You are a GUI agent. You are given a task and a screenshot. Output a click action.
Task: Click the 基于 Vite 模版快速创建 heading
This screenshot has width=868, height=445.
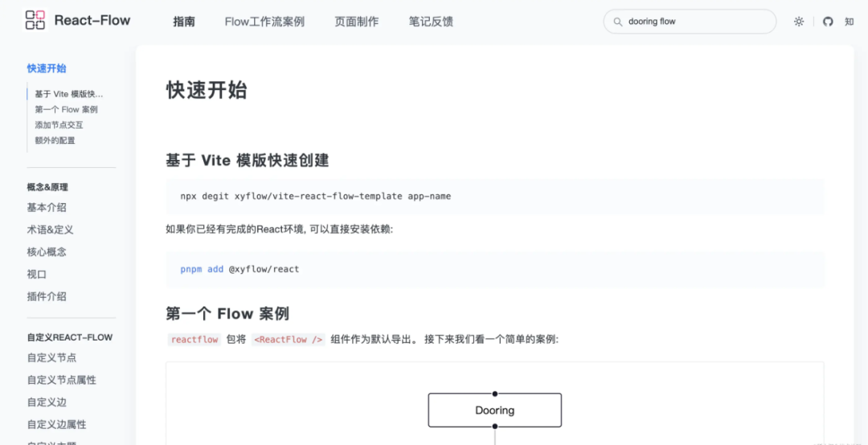(248, 161)
